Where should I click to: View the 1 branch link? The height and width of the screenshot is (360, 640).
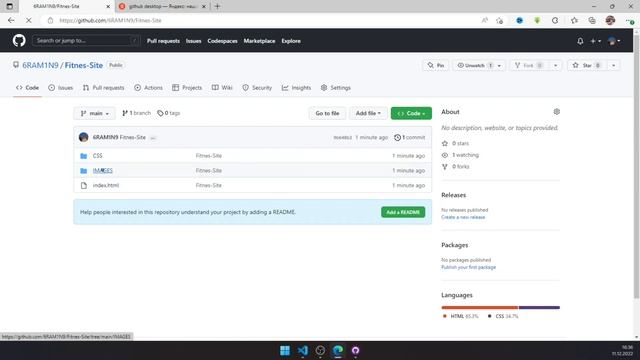point(136,113)
